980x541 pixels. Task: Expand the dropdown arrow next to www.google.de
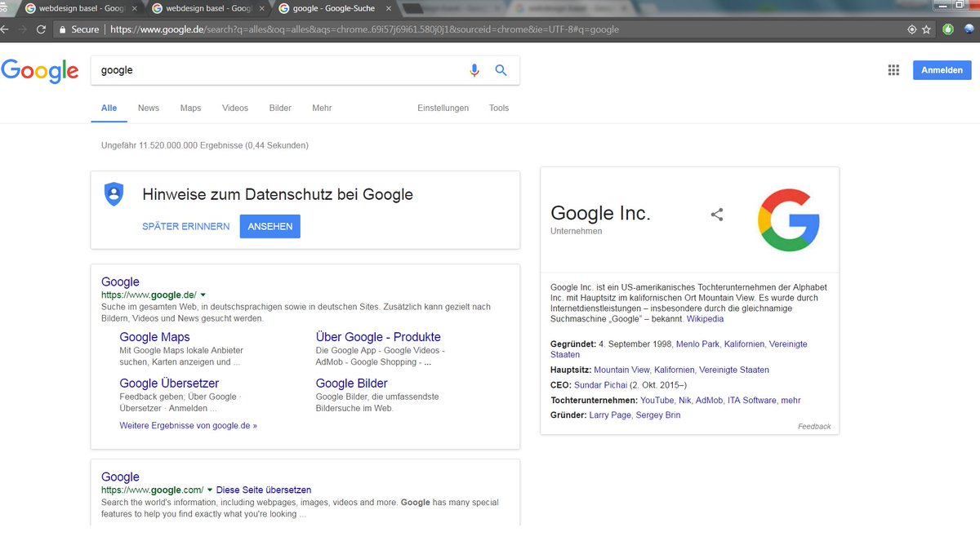point(203,295)
